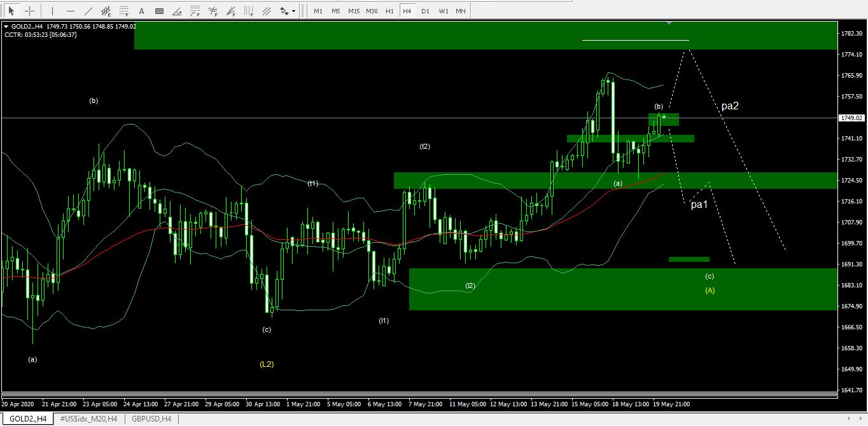Select the parallel lines channel tool
The image size is (868, 426).
[x=267, y=11]
